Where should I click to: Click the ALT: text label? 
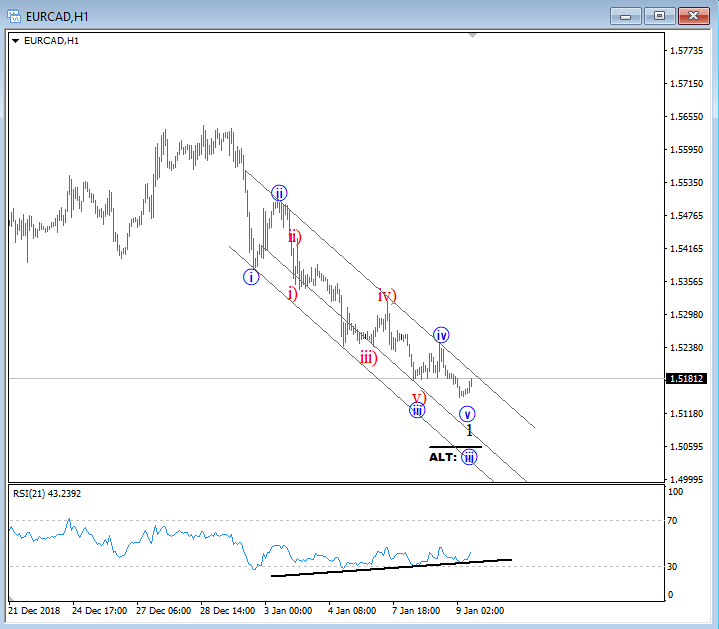pos(442,457)
